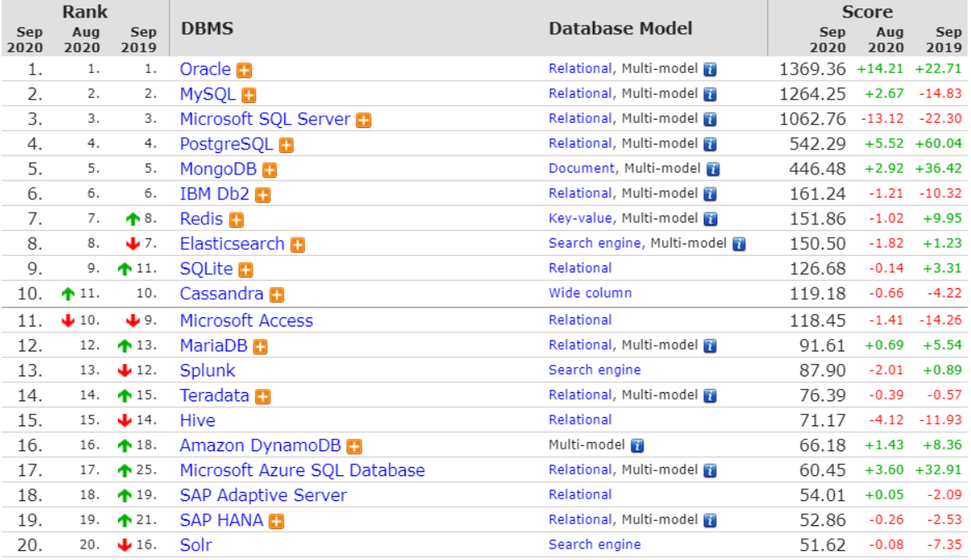Select the Oracle score 1369.36
Image resolution: width=971 pixels, height=560 pixels.
pyautogui.click(x=812, y=69)
